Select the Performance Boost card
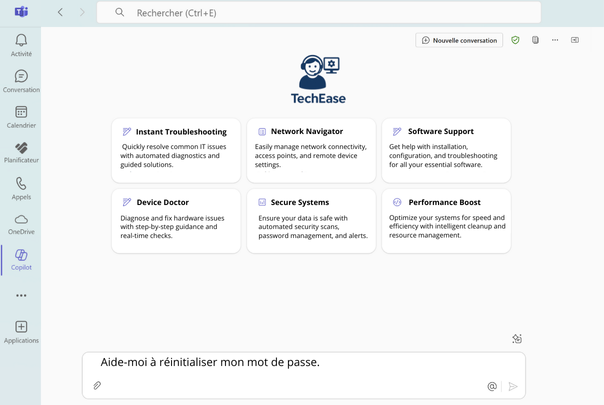The height and width of the screenshot is (405, 604). coord(446,221)
